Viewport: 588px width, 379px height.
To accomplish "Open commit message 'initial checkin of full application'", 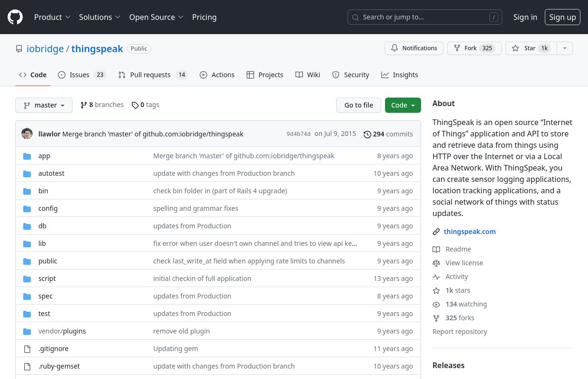I will point(202,279).
